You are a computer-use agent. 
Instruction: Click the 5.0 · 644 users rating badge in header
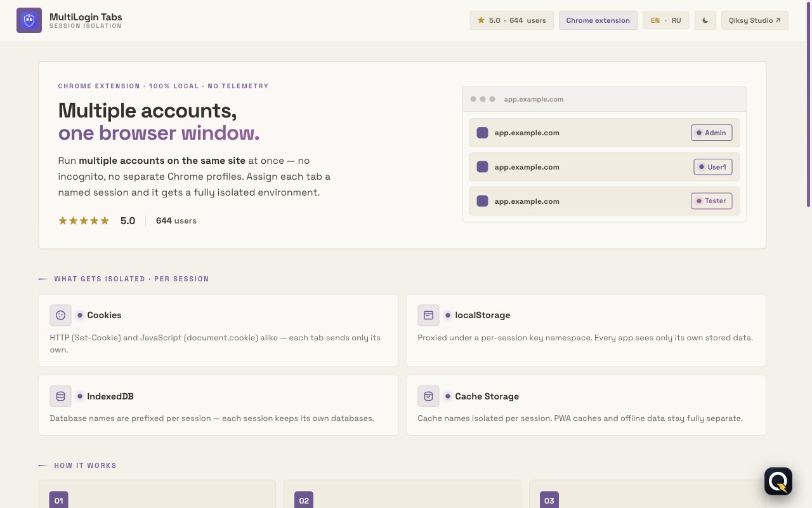tap(512, 20)
